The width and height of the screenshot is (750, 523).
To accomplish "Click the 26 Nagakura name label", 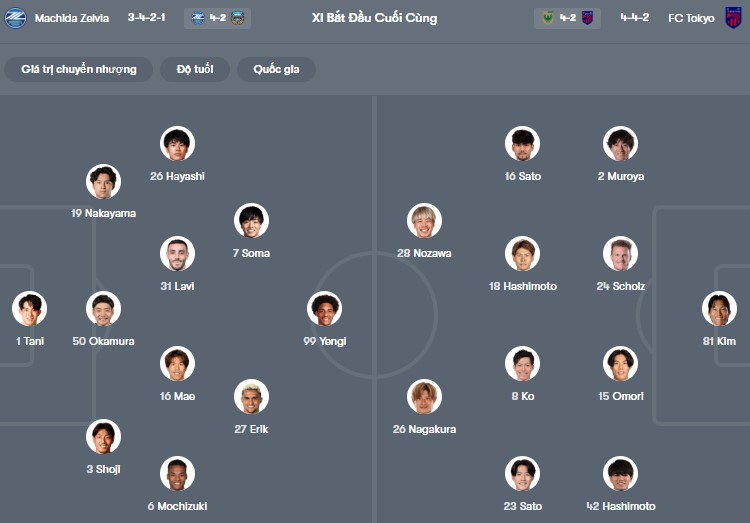I will (424, 429).
